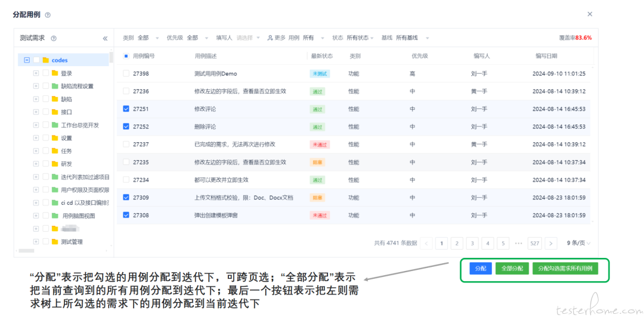The image size is (644, 324).
Task: Open the 9 条/页 page size dropdown
Action: click(578, 243)
